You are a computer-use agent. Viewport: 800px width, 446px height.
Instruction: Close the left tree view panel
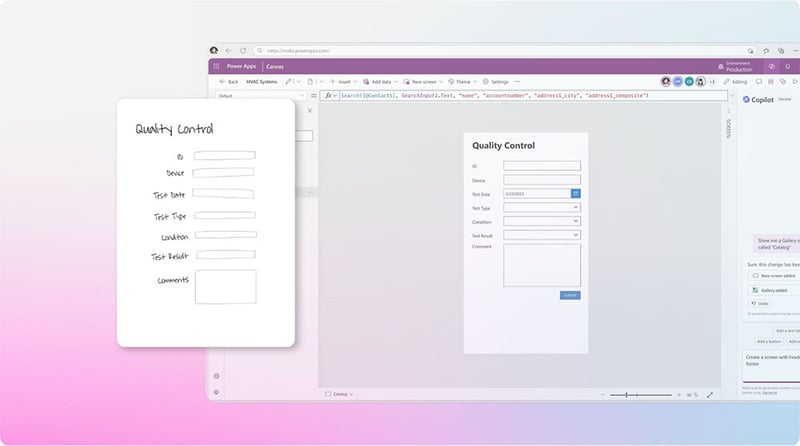tap(310, 111)
